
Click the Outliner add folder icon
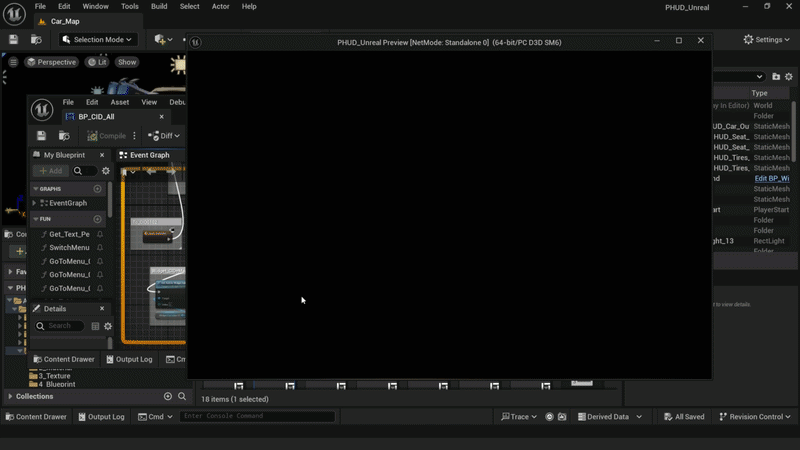click(776, 77)
